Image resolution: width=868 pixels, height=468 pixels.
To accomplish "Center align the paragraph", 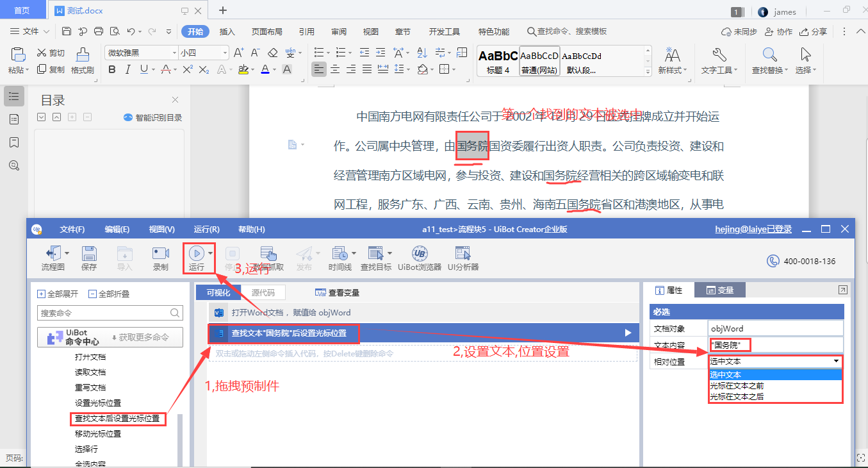I will [334, 69].
